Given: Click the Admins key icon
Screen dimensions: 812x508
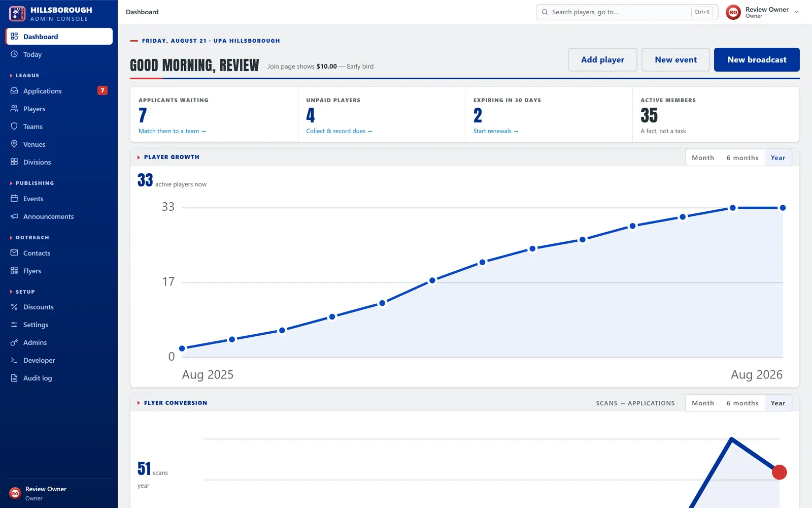Looking at the screenshot, I should click(14, 342).
